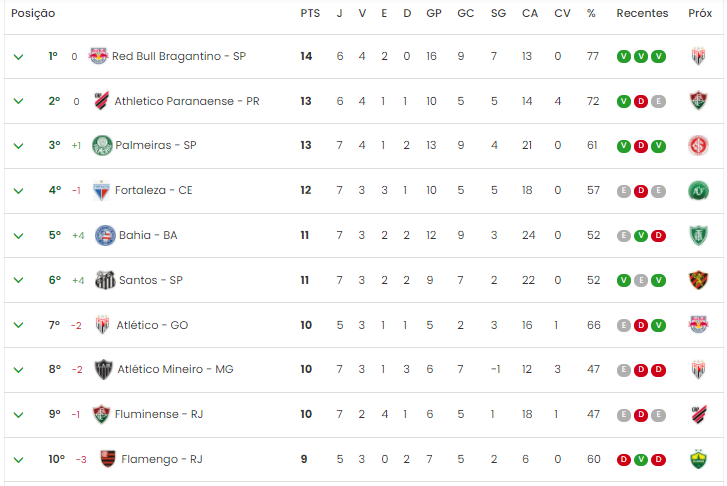This screenshot has width=727, height=486.
Task: Expand the Atlético Mineiro row chevron
Action: pyautogui.click(x=19, y=370)
